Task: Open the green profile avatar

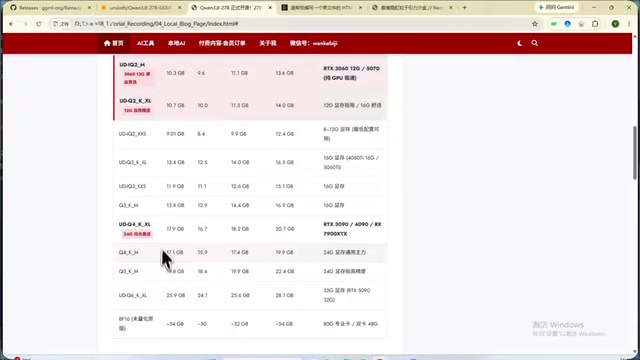Action: point(615,24)
